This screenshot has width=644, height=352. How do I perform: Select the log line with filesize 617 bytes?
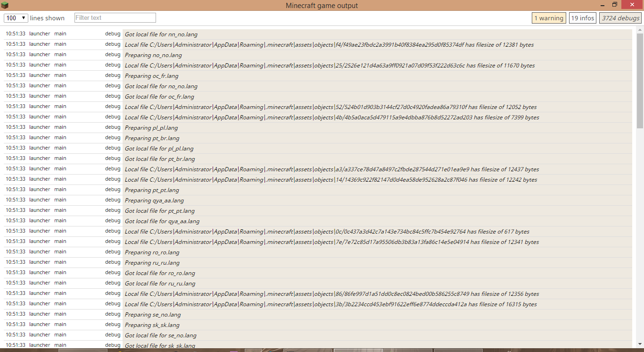point(327,232)
